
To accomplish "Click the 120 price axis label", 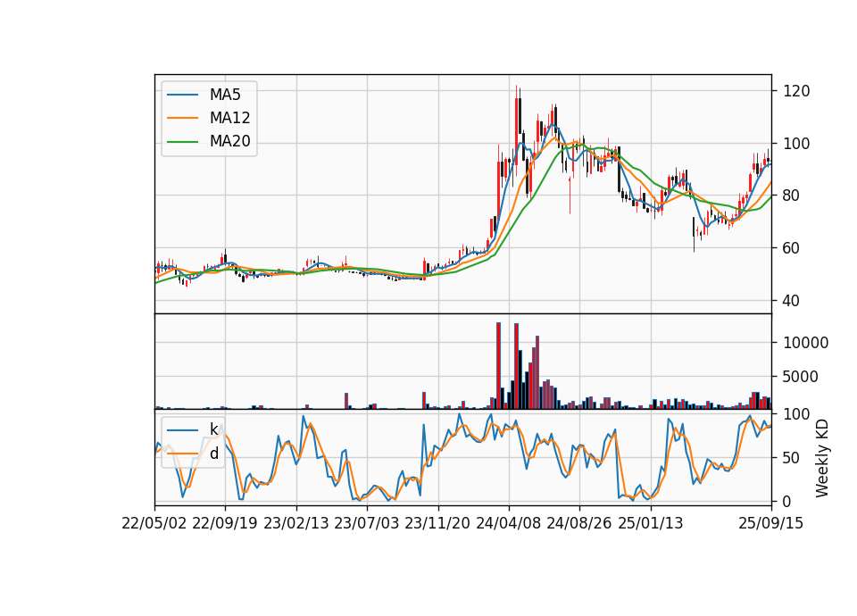I will click(x=796, y=91).
